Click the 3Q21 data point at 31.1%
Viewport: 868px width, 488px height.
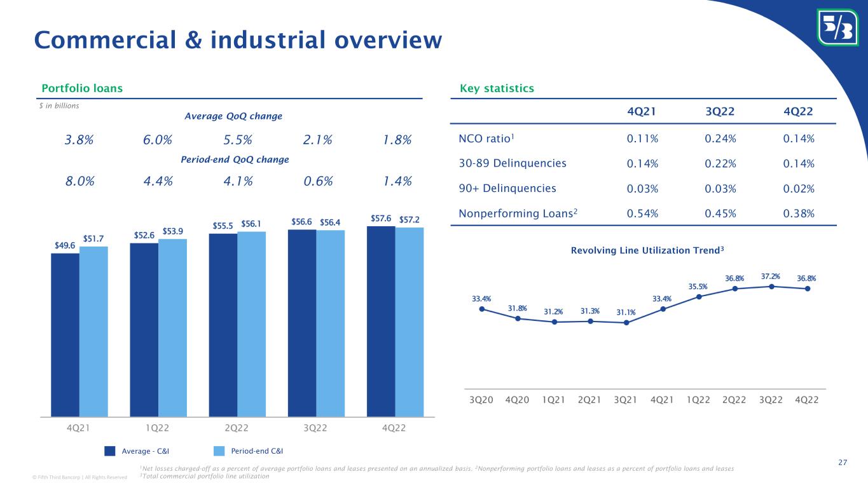626,323
